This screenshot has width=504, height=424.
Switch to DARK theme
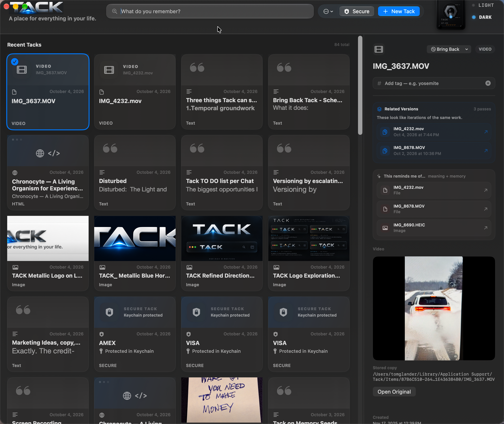(x=482, y=17)
